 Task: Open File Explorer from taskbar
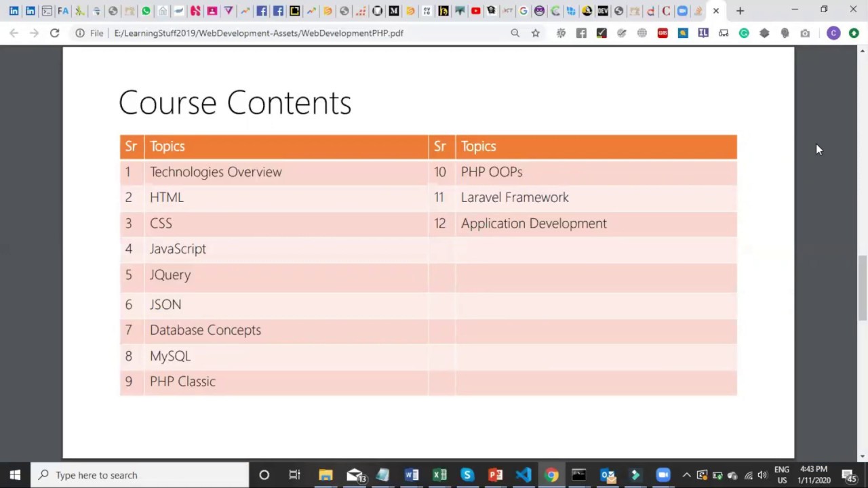pyautogui.click(x=325, y=475)
